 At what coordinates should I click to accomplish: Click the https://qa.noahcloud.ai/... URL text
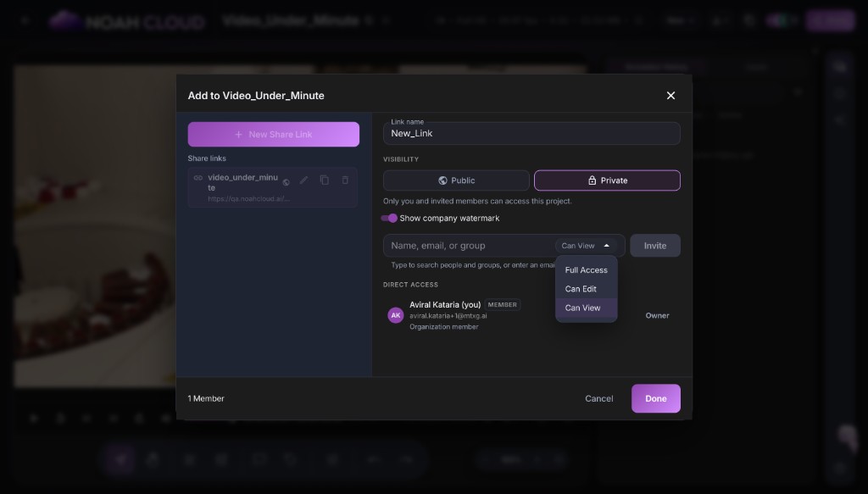coord(248,198)
